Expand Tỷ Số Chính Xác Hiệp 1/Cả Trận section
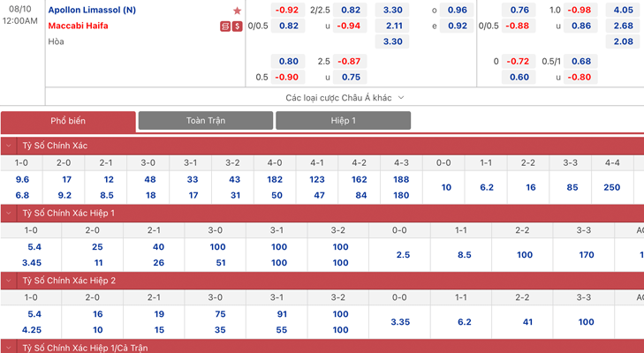Viewport: 644px width, 353px height. (9, 347)
